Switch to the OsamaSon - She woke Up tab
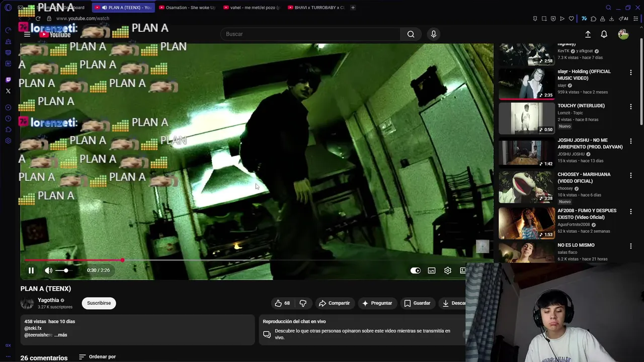 (x=187, y=8)
